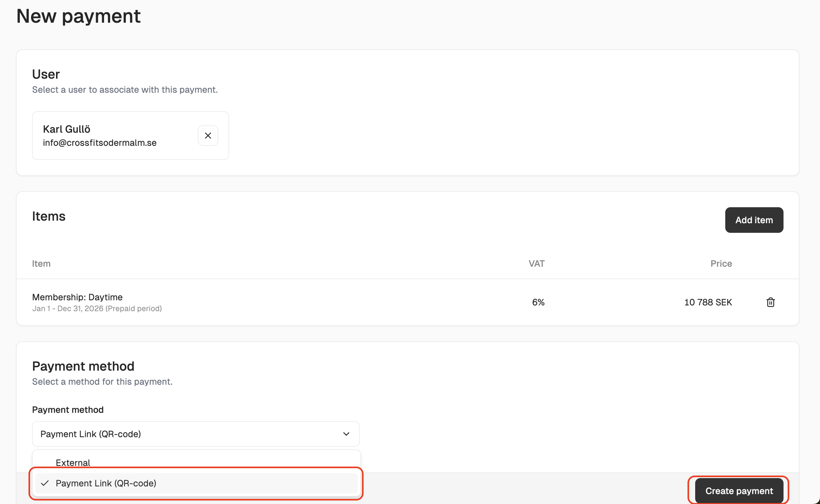The height and width of the screenshot is (504, 820).
Task: Click the New payment page heading
Action: tap(78, 16)
